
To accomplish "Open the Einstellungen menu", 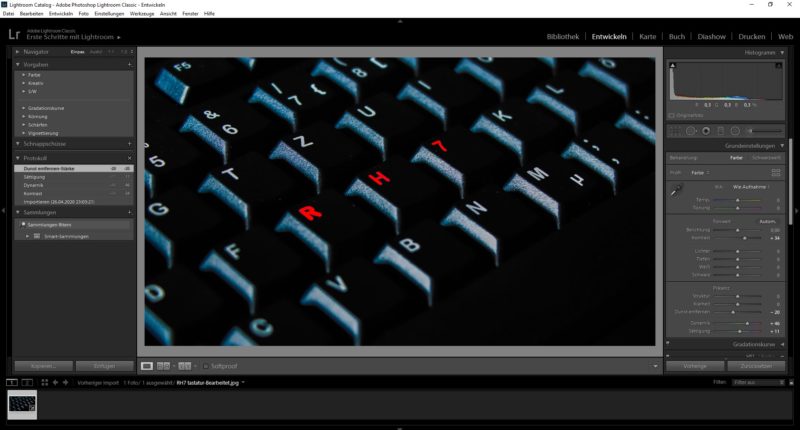I will (x=109, y=13).
